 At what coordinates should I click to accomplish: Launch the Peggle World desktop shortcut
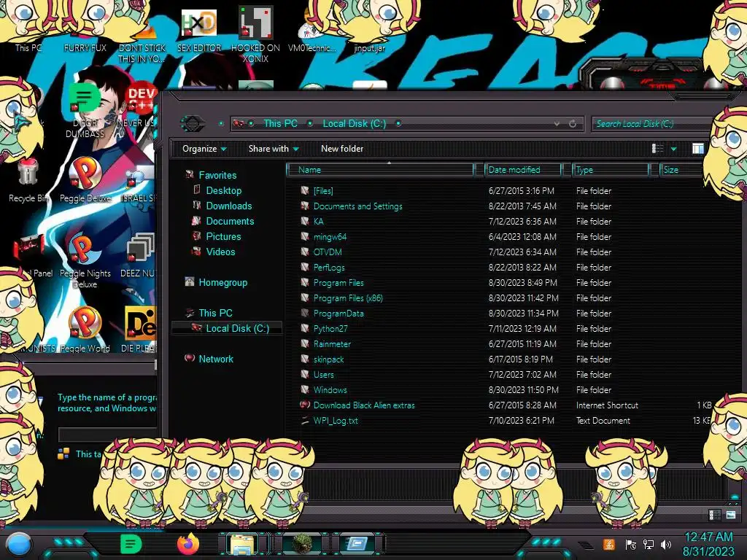point(85,330)
